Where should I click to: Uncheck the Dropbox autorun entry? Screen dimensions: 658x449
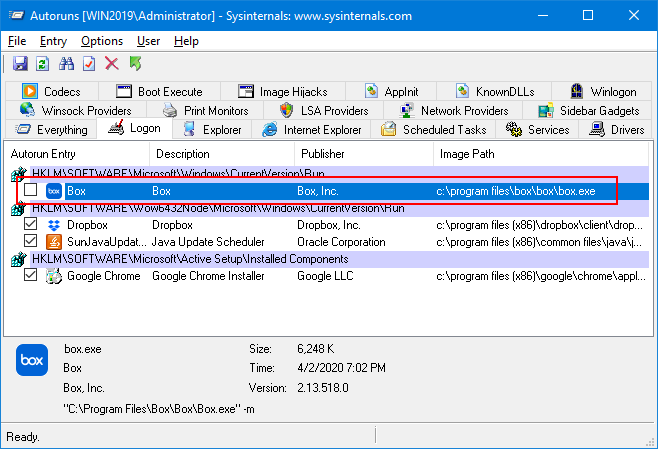[x=30, y=224]
